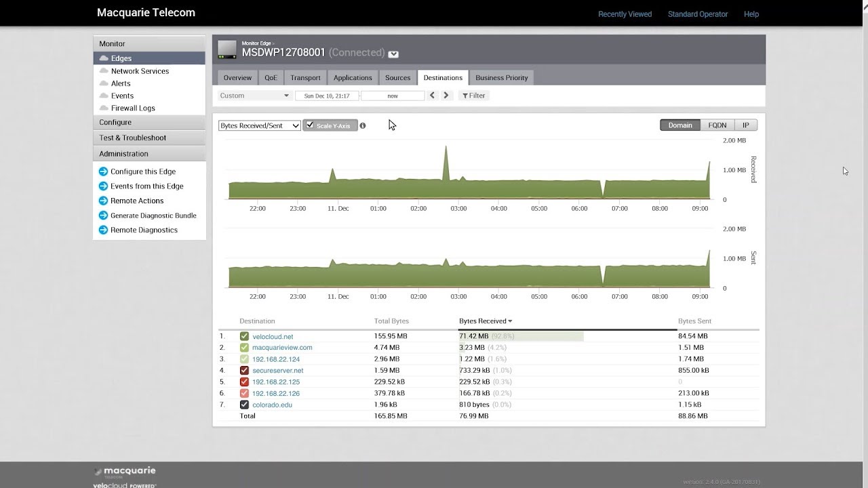The height and width of the screenshot is (488, 868).
Task: Open the Help link
Action: coord(751,14)
